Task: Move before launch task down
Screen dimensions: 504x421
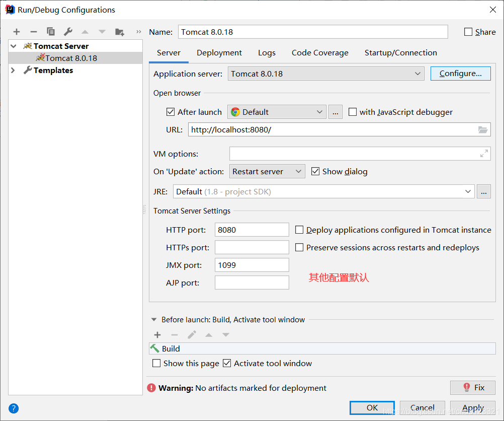Action: click(226, 335)
